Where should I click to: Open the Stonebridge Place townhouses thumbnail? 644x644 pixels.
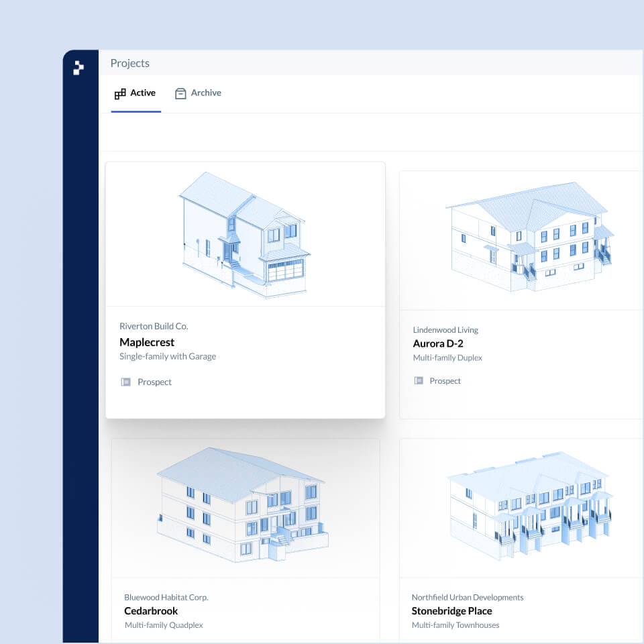tap(530, 506)
